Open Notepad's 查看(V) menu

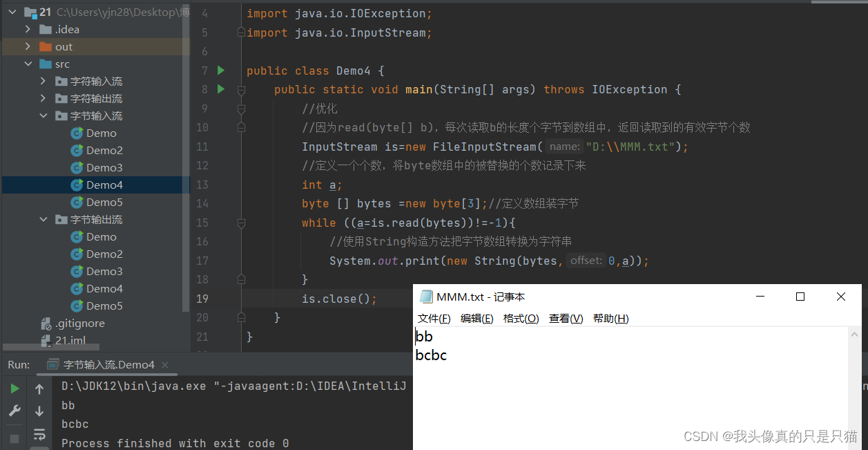coord(566,318)
